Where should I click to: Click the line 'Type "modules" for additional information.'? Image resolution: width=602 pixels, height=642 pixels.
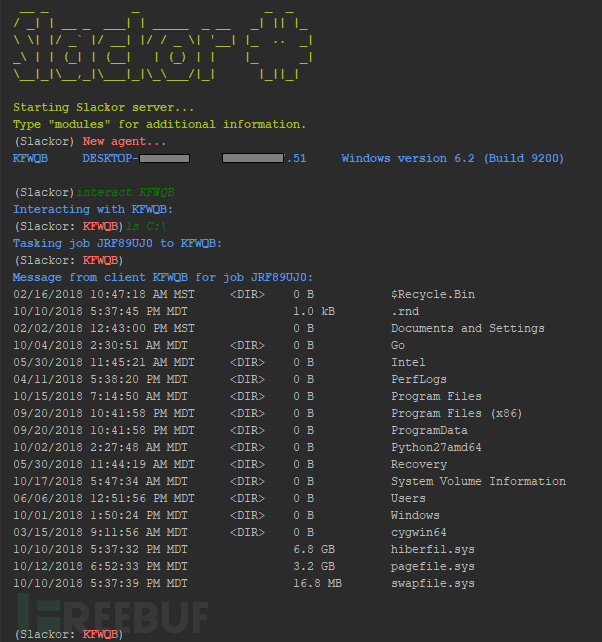pos(159,124)
